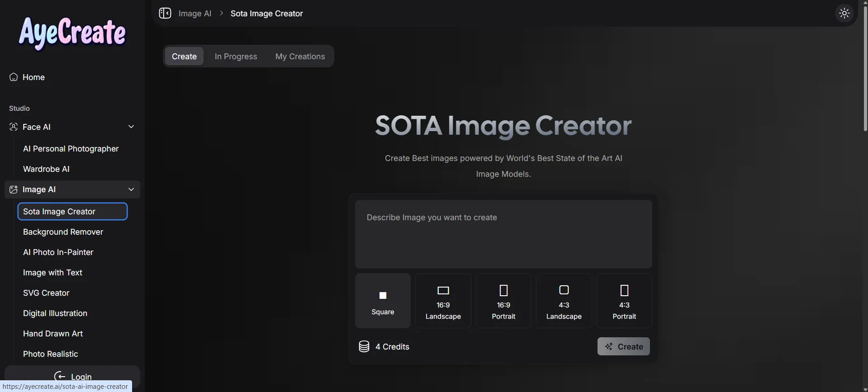Click the Face AI icon
The height and width of the screenshot is (392, 868).
14,127
